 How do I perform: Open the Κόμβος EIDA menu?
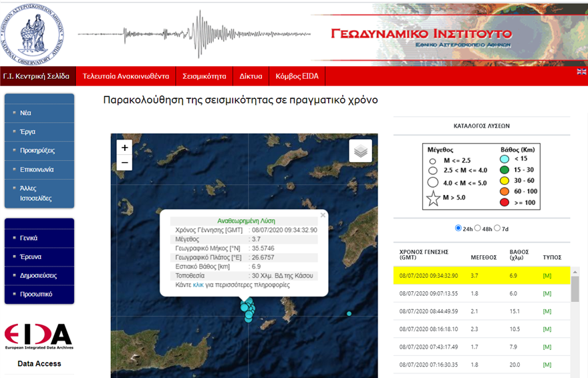[297, 76]
